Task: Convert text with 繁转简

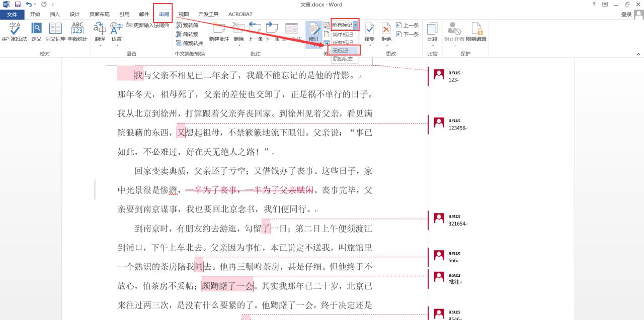Action: 187,25
